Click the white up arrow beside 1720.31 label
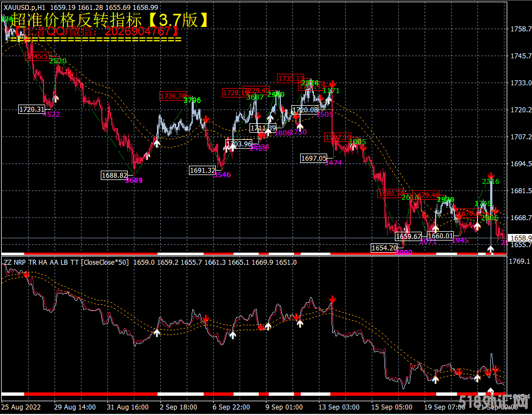This screenshot has width=532, height=415. pos(56,100)
